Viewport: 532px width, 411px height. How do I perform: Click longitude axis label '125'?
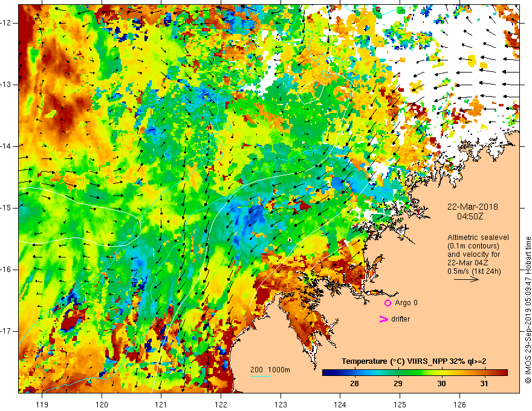coord(400,404)
